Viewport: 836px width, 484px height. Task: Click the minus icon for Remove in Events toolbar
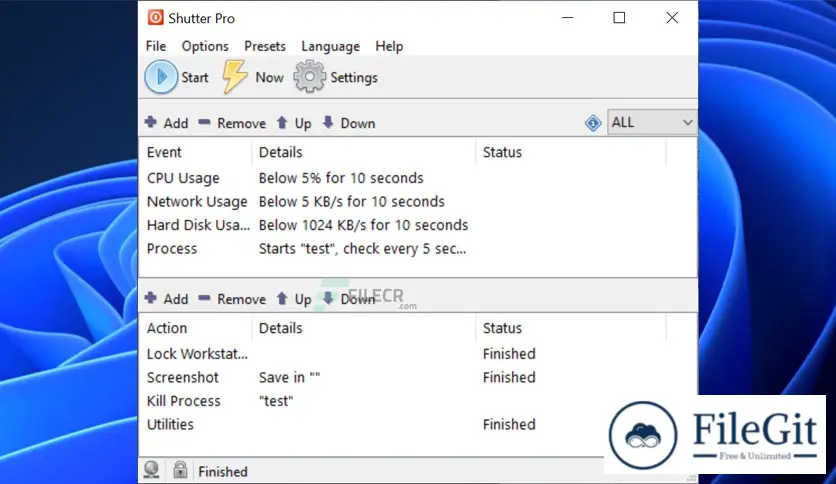[204, 123]
